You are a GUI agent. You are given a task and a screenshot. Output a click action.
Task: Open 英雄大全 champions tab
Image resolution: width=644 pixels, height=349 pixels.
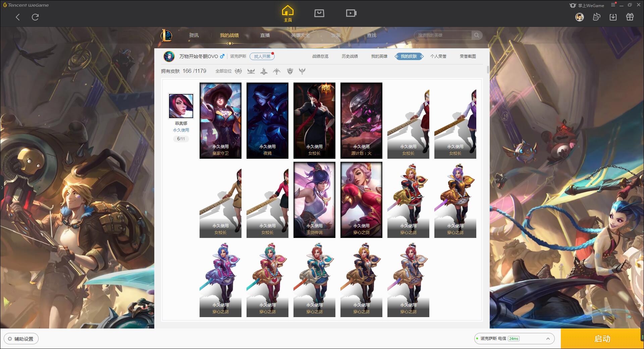click(x=301, y=35)
